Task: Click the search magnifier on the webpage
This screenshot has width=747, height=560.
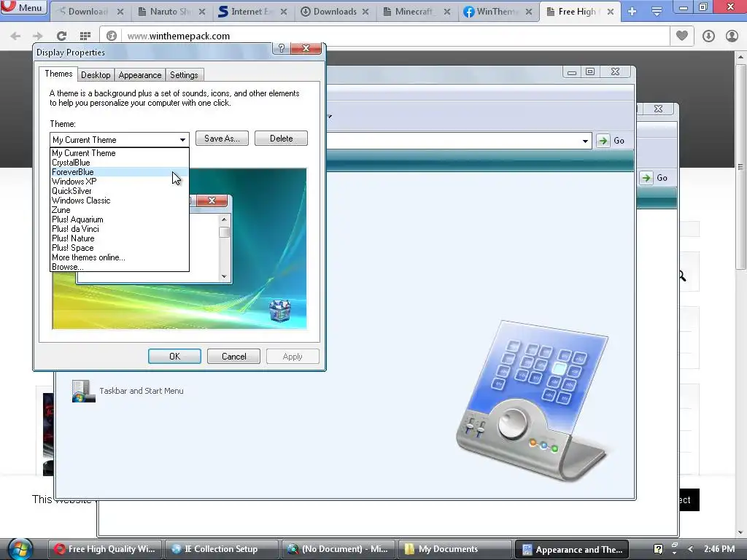Action: click(682, 276)
